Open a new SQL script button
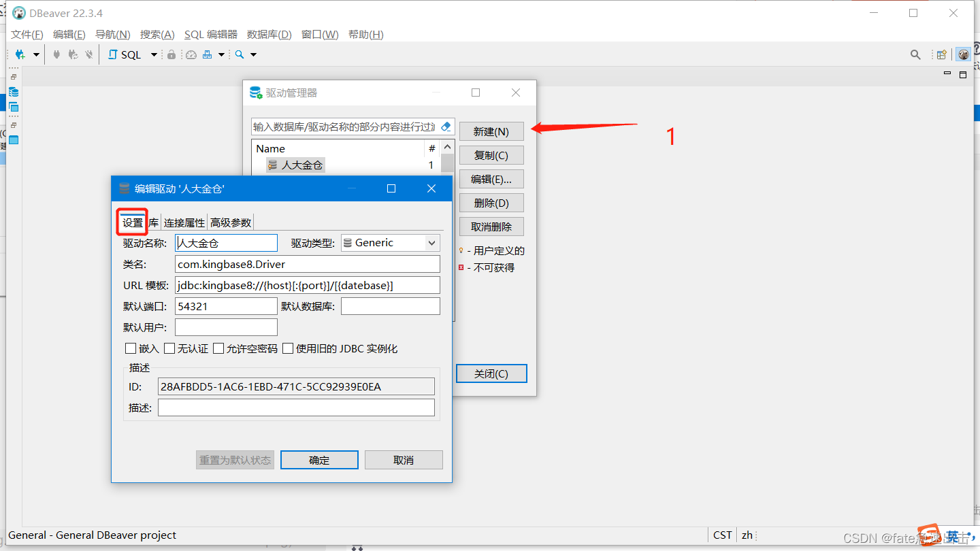 pos(125,54)
